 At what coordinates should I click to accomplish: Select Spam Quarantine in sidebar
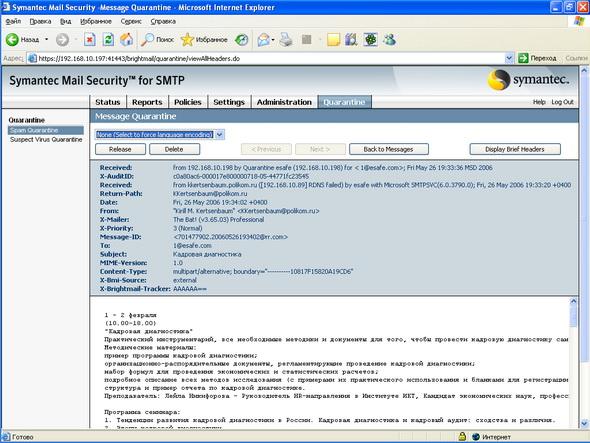pos(46,130)
